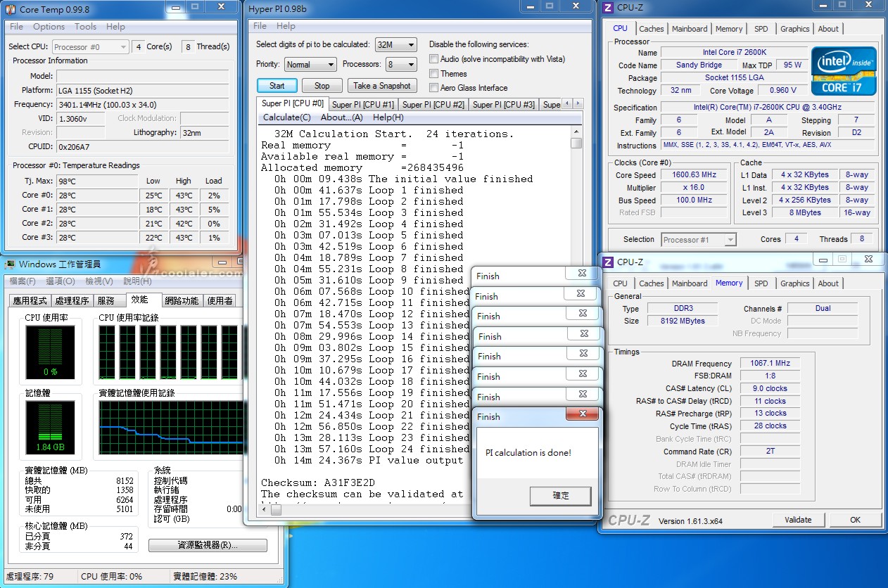Viewport: 888px width, 588px height.
Task: Open the 檔案(F) menu in Task Manager
Action: point(21,281)
